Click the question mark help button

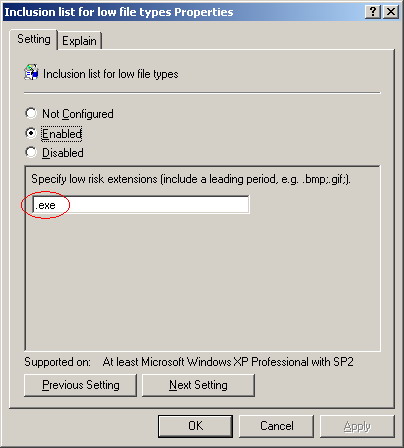(373, 12)
